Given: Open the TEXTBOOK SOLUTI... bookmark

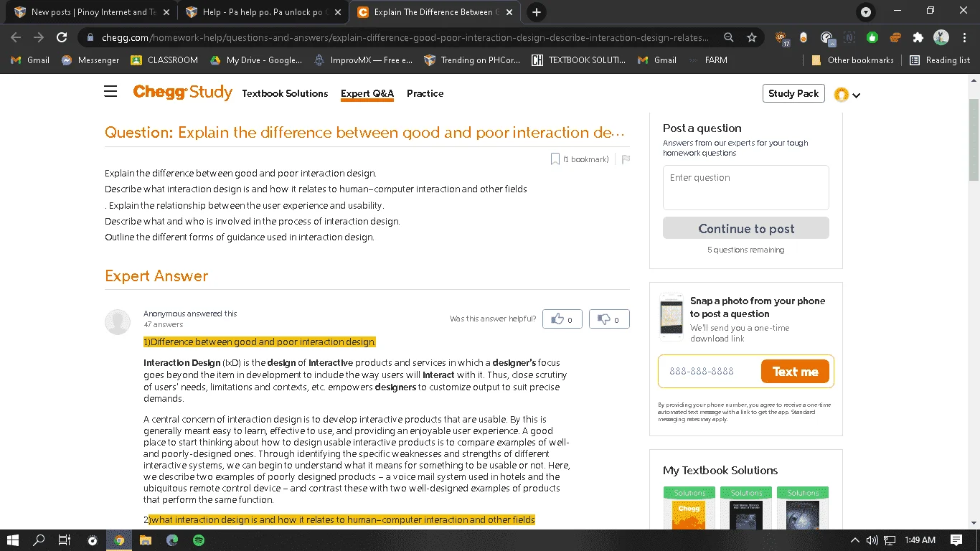Looking at the screenshot, I should click(579, 60).
